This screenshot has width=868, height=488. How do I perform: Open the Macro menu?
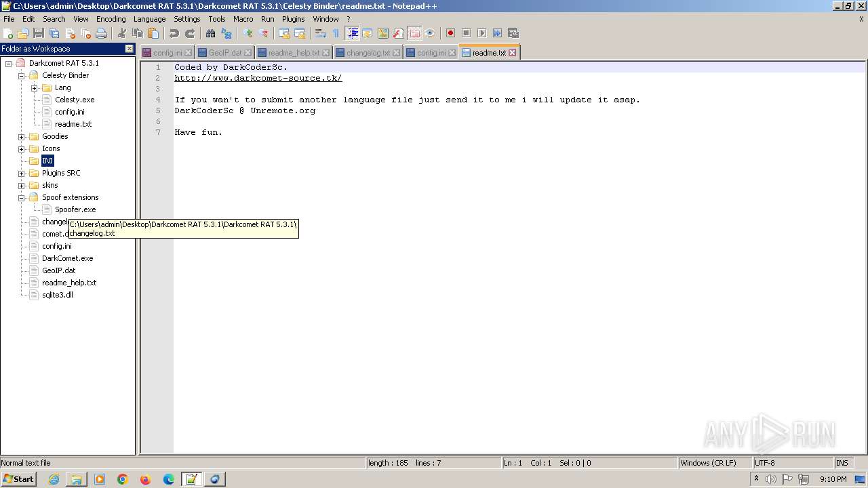pos(243,19)
